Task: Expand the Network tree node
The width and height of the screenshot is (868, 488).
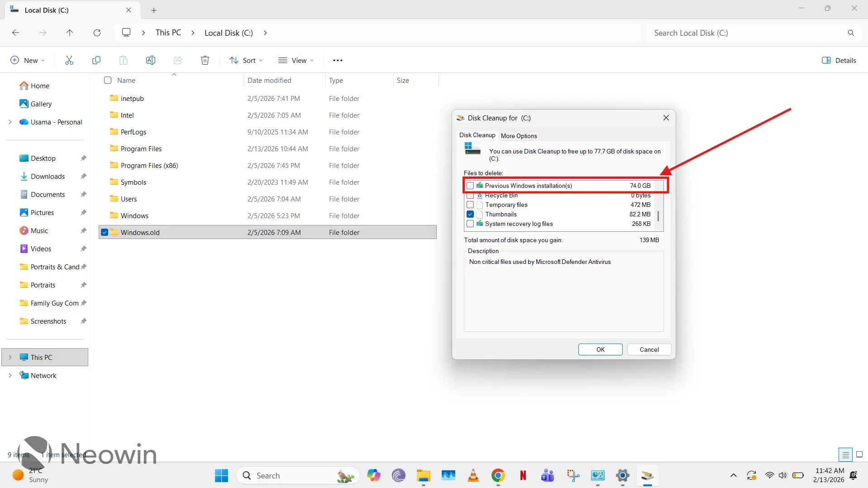Action: click(10, 375)
